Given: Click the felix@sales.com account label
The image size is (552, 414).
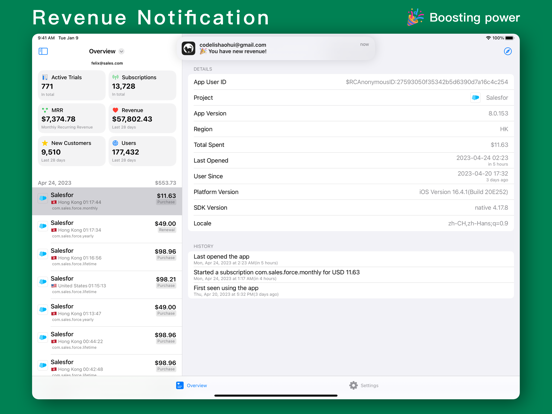Looking at the screenshot, I should pos(107,63).
